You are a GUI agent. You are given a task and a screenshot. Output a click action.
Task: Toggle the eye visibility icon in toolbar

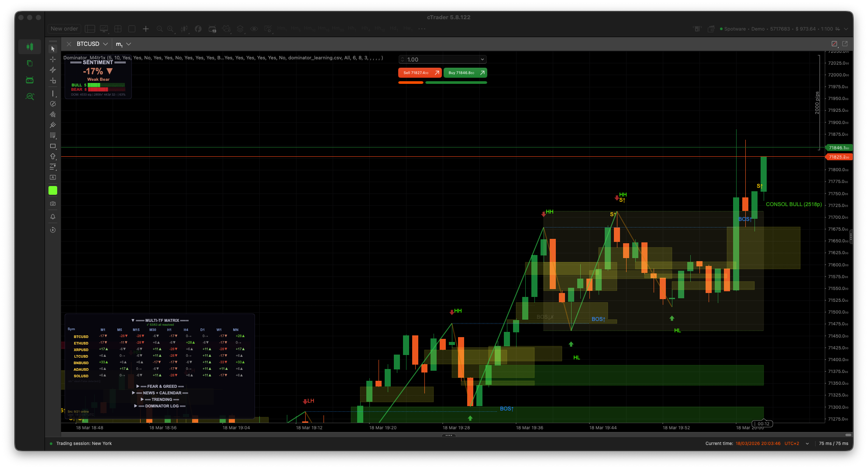(254, 29)
